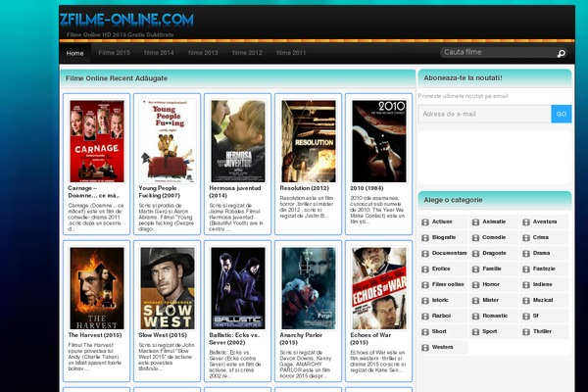588x392 pixels.
Task: Open the Echoes of War poster
Action: click(378, 288)
